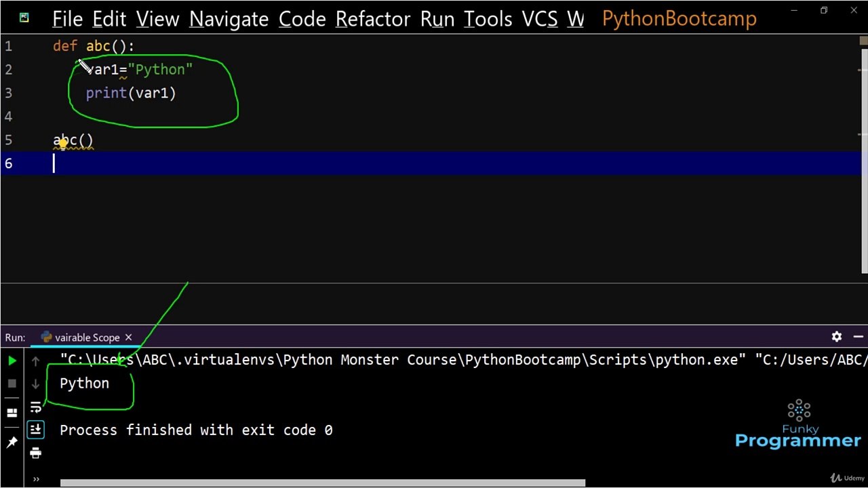Click the "Python" output line in console

[84, 384]
